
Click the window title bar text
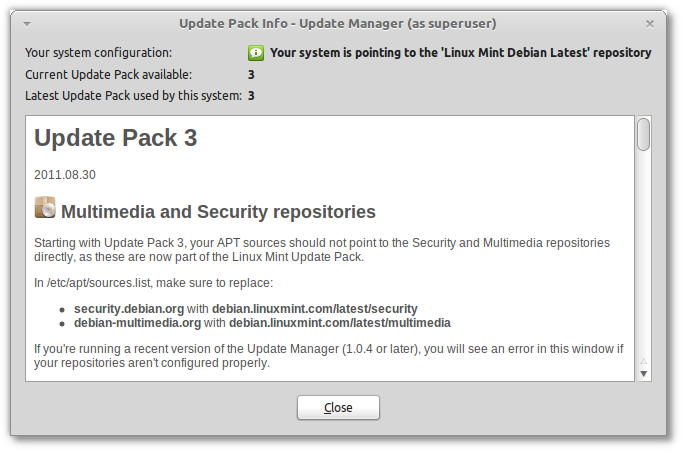click(x=338, y=24)
